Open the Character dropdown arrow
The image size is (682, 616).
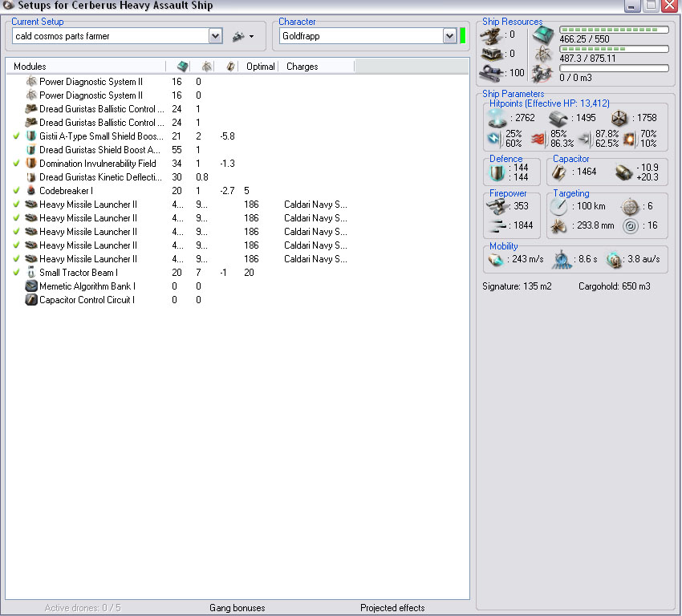coord(450,36)
